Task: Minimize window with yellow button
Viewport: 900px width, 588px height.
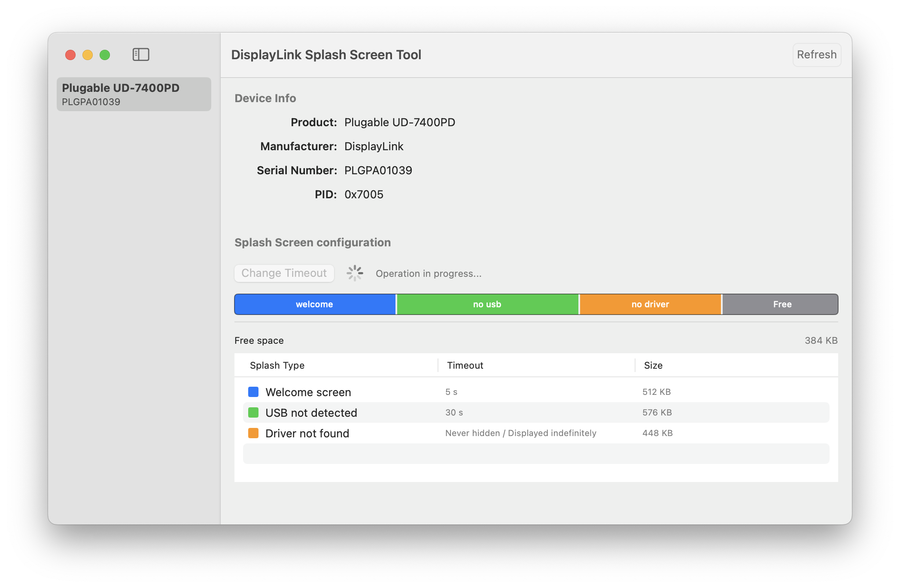Action: click(x=88, y=55)
